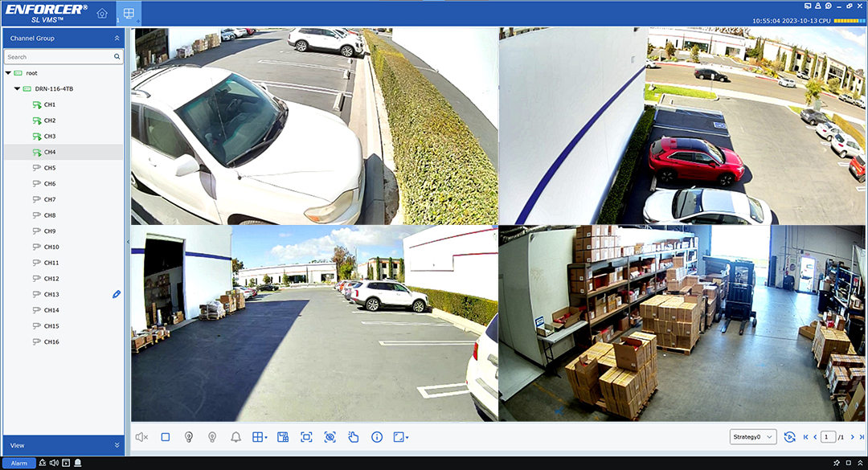Open the Strategy0 dropdown
Screen dimensions: 868x470
click(x=752, y=436)
